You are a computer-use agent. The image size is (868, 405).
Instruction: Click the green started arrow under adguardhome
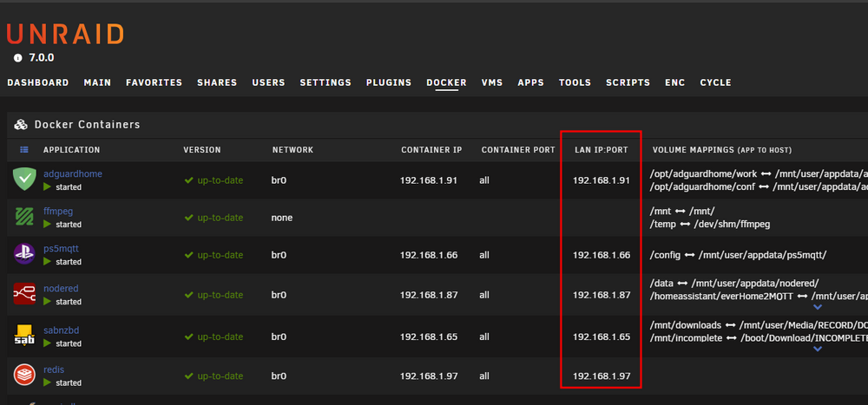coord(47,187)
